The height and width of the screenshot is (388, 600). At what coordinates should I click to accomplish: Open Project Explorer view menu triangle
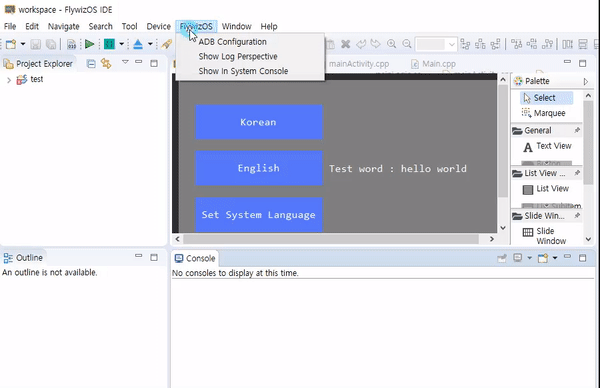coord(125,62)
